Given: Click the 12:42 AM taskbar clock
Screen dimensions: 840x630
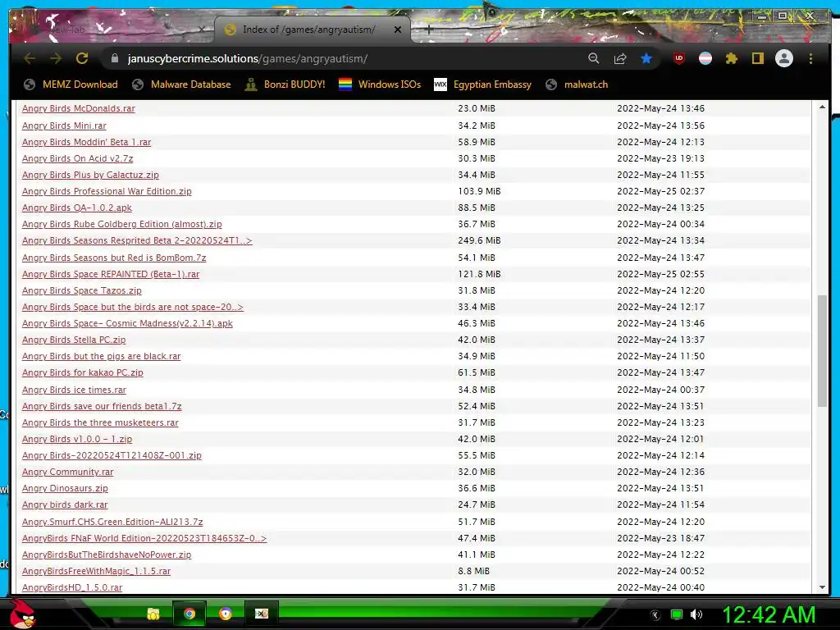Looking at the screenshot, I should click(769, 614).
